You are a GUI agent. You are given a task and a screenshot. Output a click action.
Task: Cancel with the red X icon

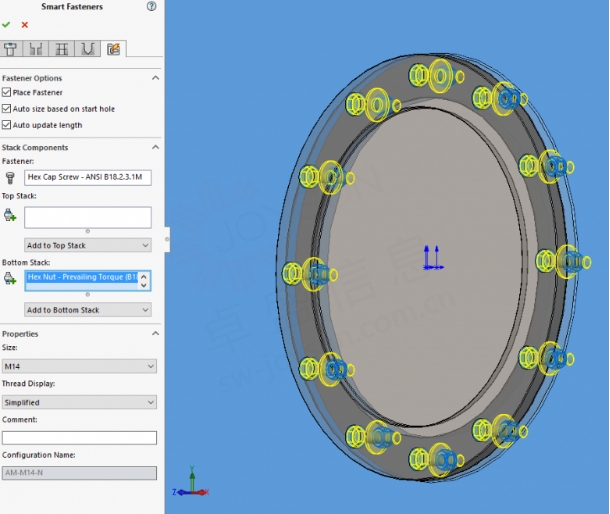point(25,25)
